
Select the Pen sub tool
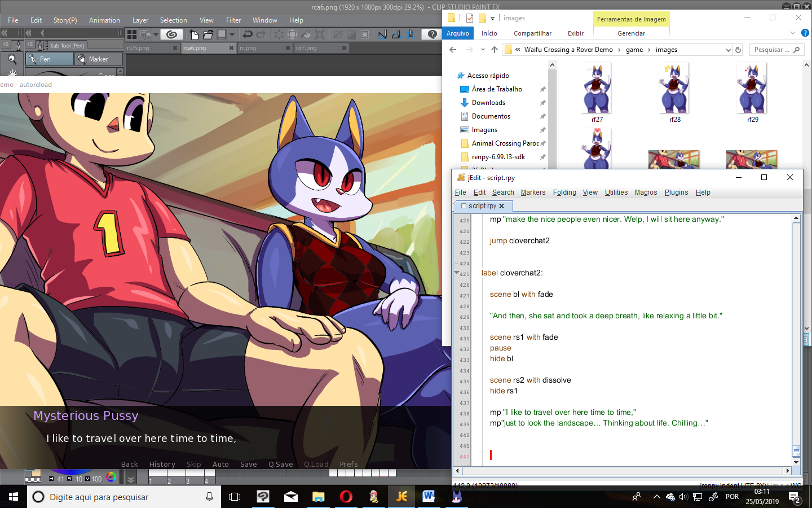click(x=50, y=59)
